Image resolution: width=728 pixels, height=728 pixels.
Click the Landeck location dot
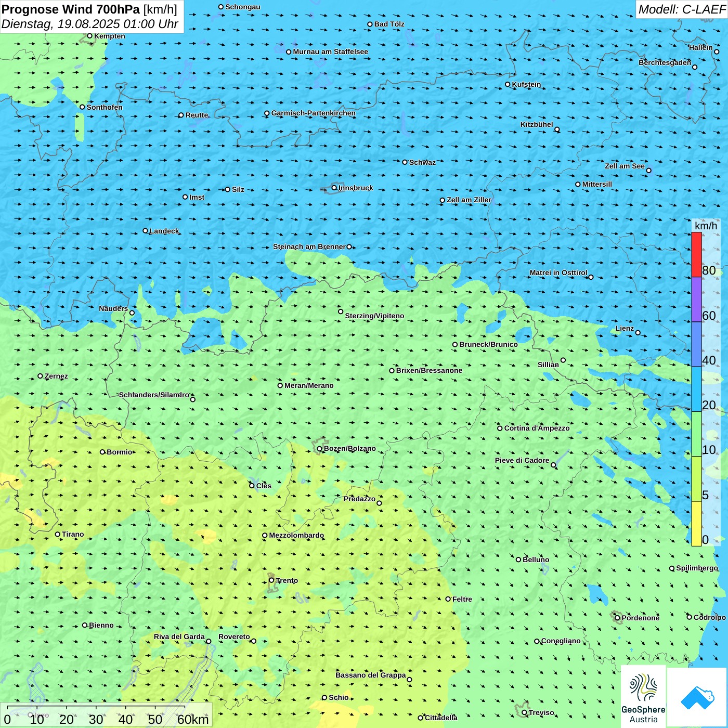coord(146,231)
